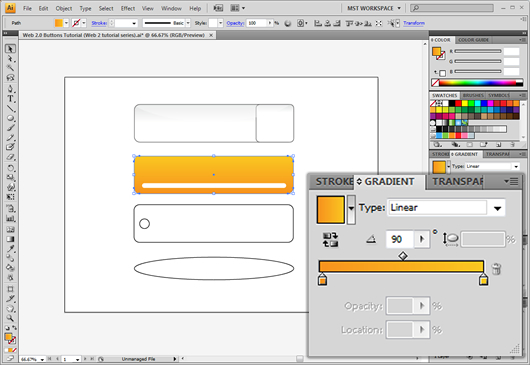Image resolution: width=530 pixels, height=365 pixels.
Task: Select the Pencil tool
Action: (10, 137)
